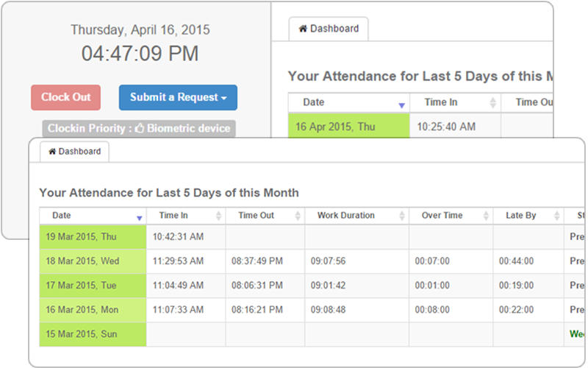
Task: Click the Clockin Priority label
Action: tap(87, 128)
